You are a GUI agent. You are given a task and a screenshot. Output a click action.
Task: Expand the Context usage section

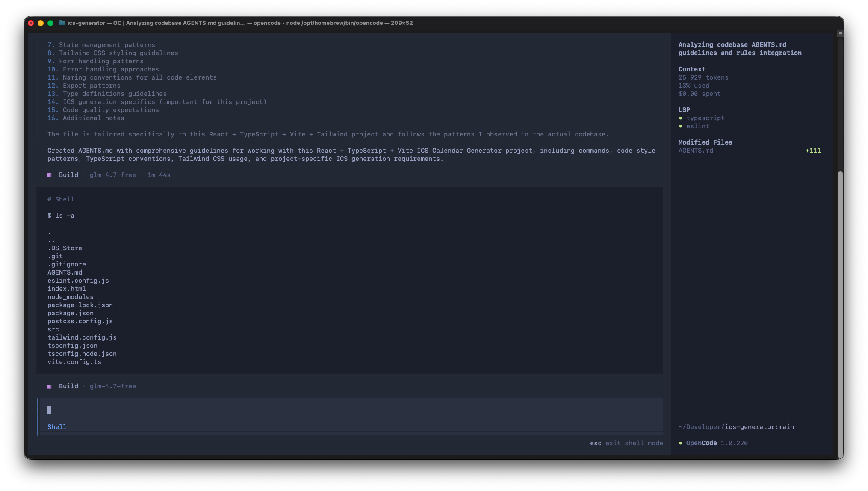(x=691, y=69)
